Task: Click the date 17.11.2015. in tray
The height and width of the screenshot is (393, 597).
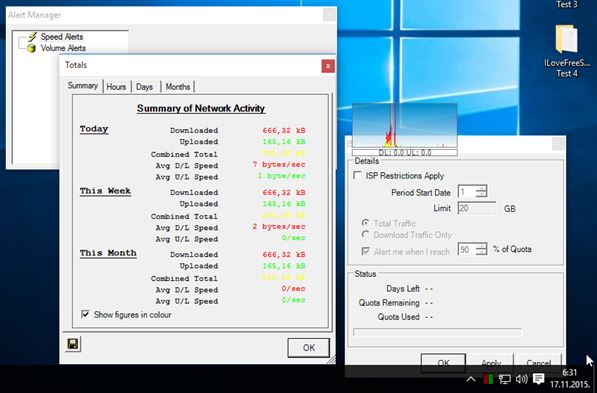Action: tap(570, 383)
